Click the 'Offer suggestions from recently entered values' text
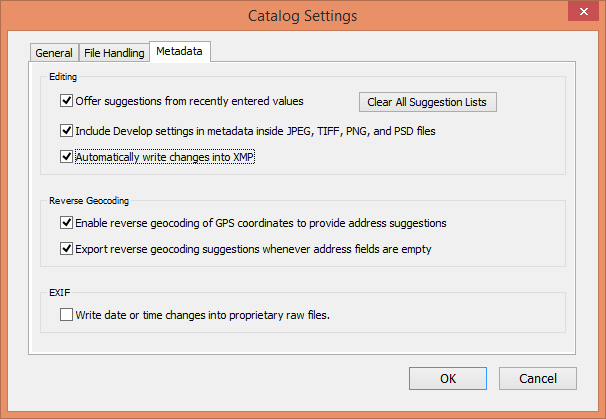 click(189, 101)
